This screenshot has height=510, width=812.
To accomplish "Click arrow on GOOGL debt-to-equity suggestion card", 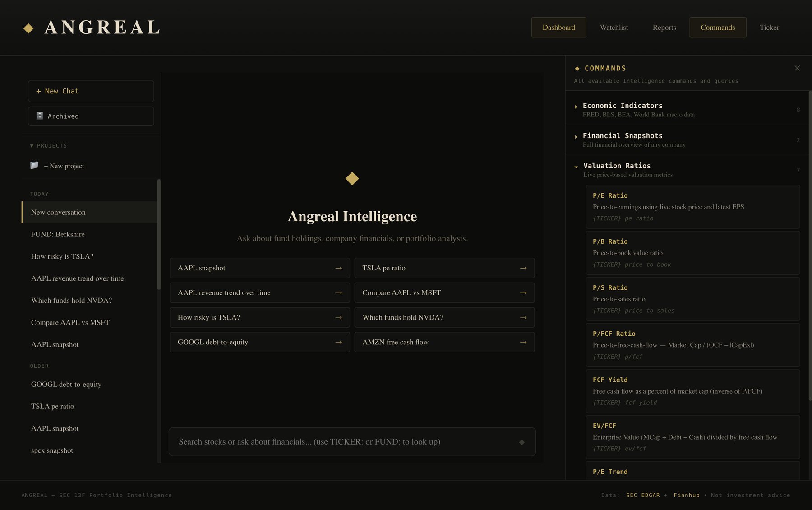I will 338,343.
